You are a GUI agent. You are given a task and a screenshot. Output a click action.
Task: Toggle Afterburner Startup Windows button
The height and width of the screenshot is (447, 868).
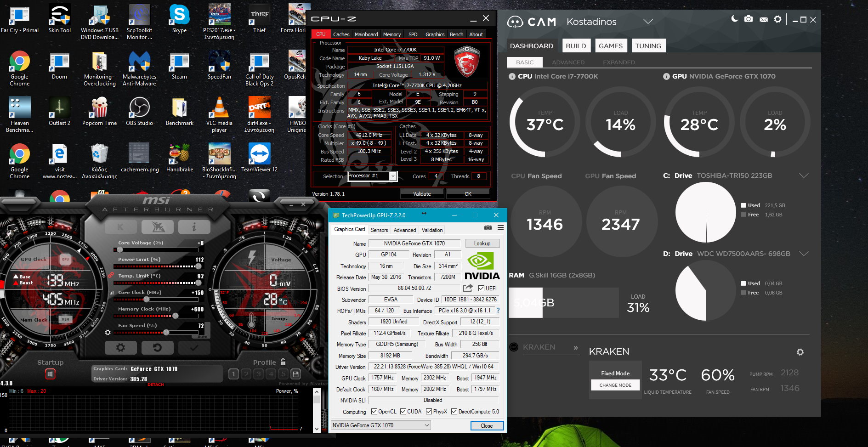50,374
